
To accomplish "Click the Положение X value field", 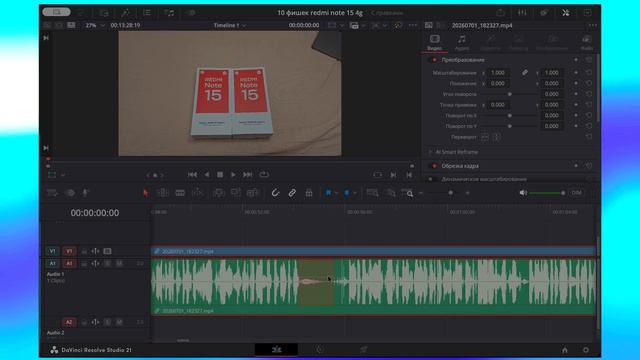I will [498, 83].
